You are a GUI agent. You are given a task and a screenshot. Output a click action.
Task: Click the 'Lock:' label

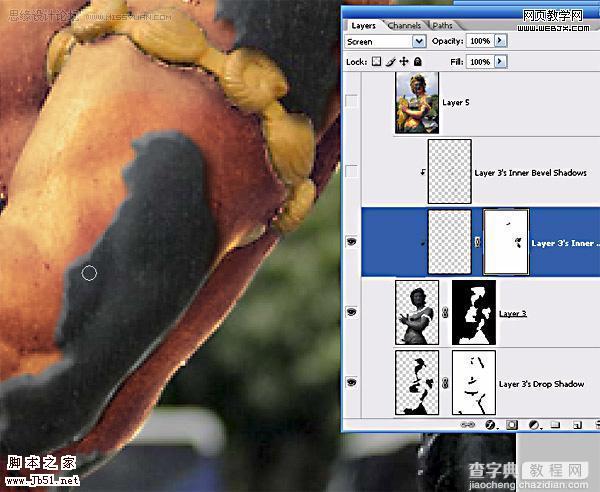(x=357, y=62)
